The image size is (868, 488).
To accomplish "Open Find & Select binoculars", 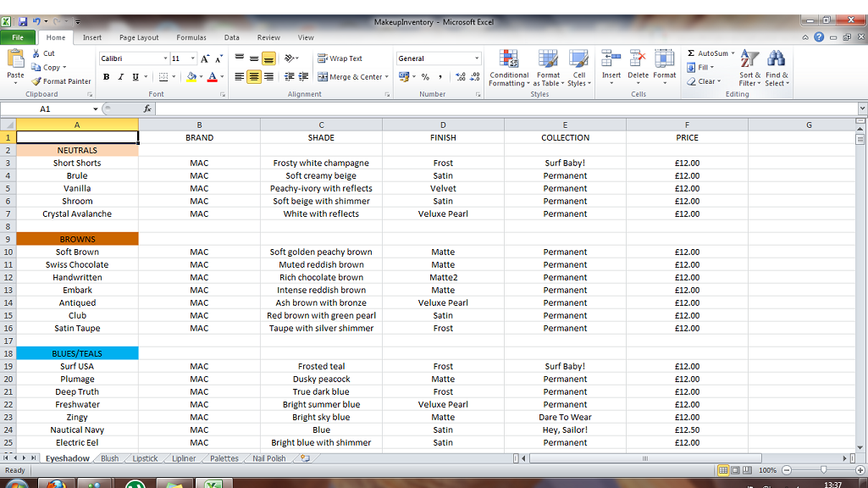I will (x=777, y=68).
